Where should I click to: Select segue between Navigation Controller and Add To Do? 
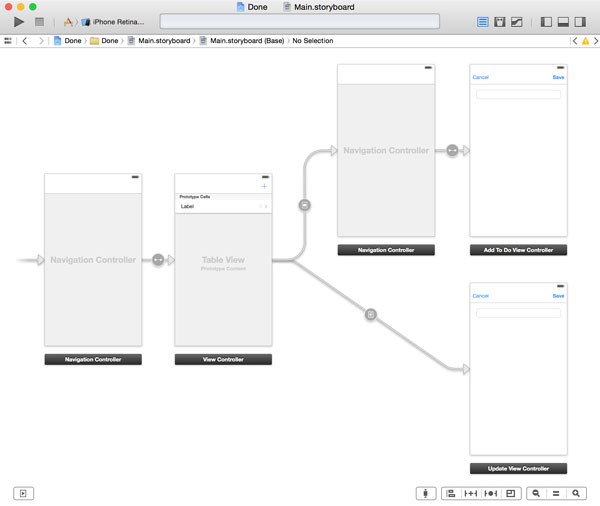coord(452,150)
